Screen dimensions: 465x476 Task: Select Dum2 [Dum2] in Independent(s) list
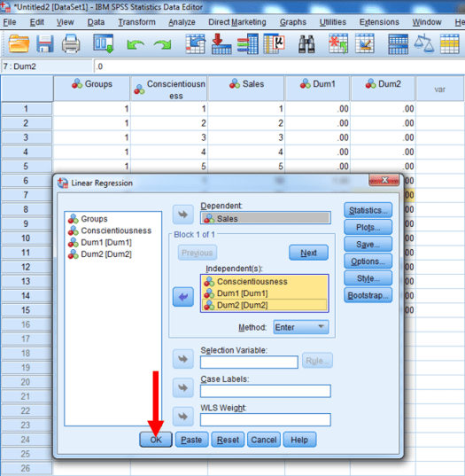pyautogui.click(x=265, y=305)
